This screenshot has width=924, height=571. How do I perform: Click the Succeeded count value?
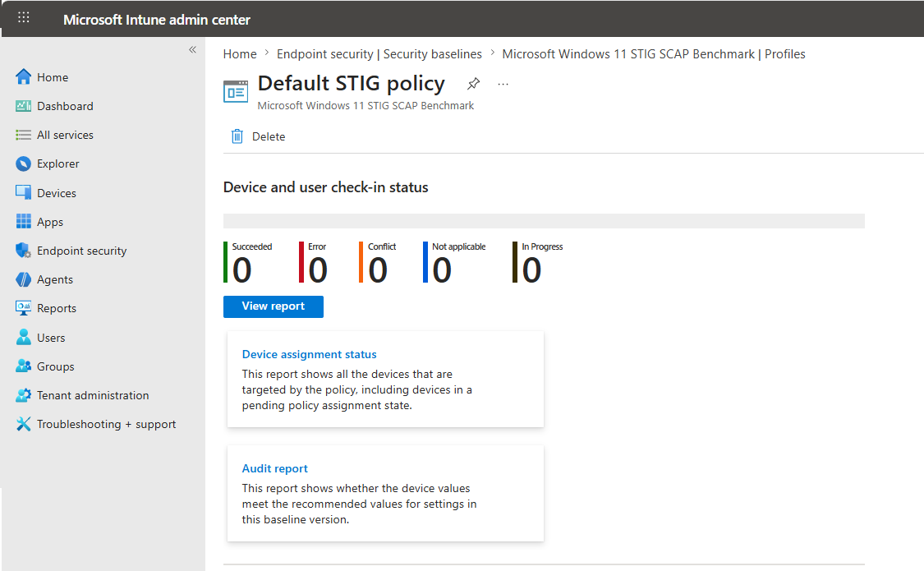241,270
